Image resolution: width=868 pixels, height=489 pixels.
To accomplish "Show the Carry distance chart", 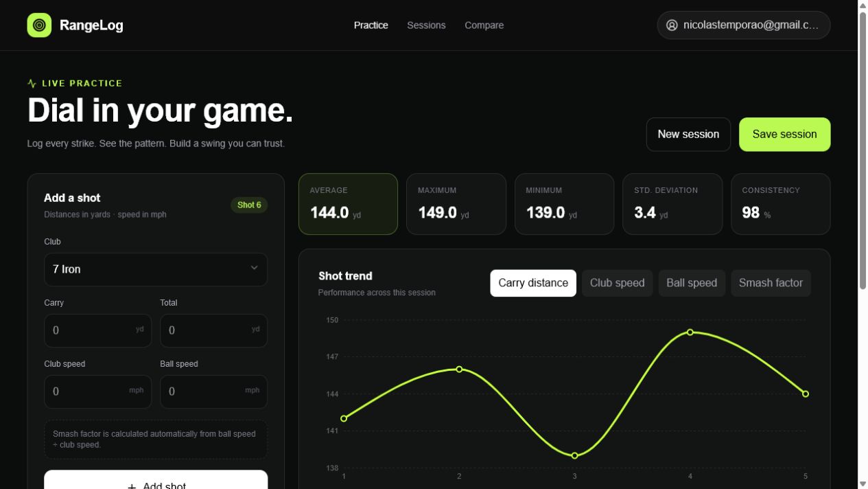I will pyautogui.click(x=533, y=283).
